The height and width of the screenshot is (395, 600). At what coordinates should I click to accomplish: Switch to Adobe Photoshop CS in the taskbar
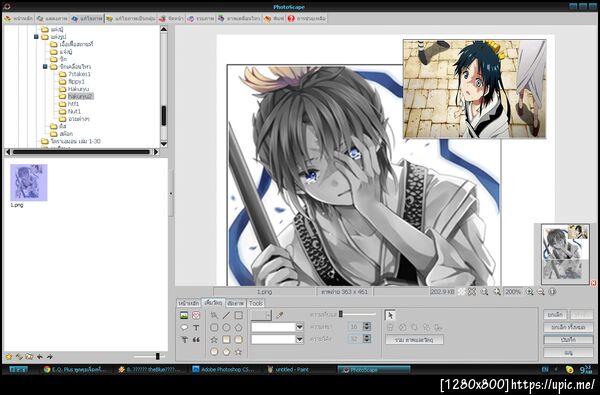tap(223, 370)
